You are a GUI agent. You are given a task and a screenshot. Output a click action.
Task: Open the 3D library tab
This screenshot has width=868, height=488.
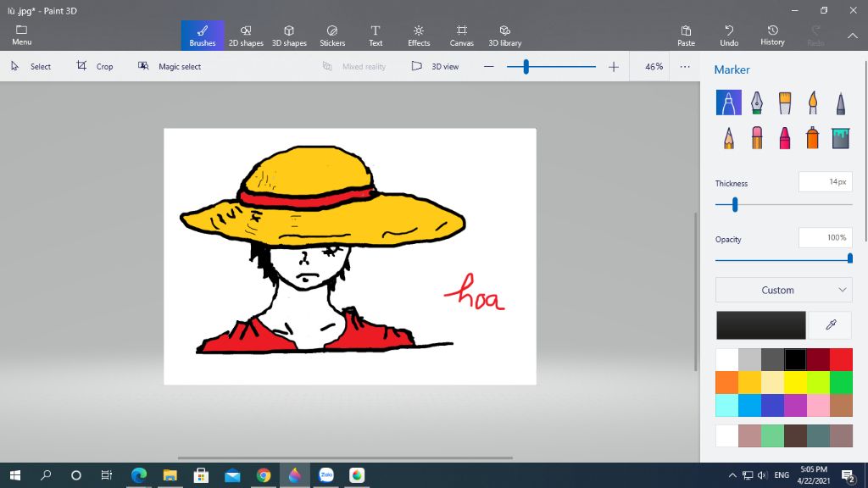click(x=505, y=36)
